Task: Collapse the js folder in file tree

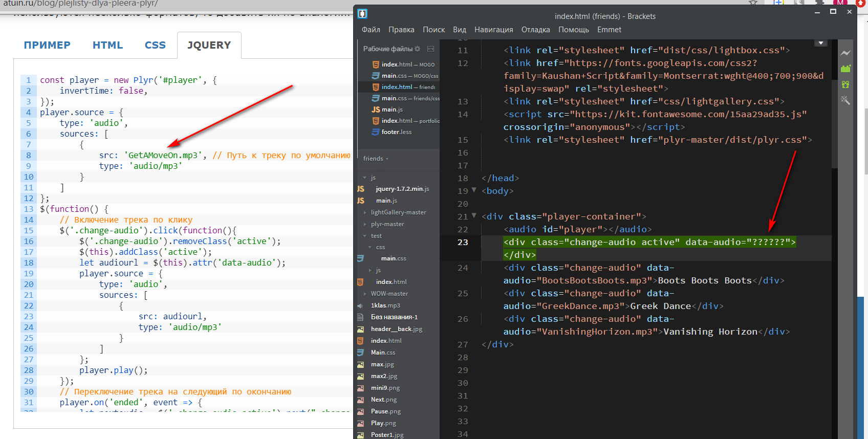Action: click(364, 178)
